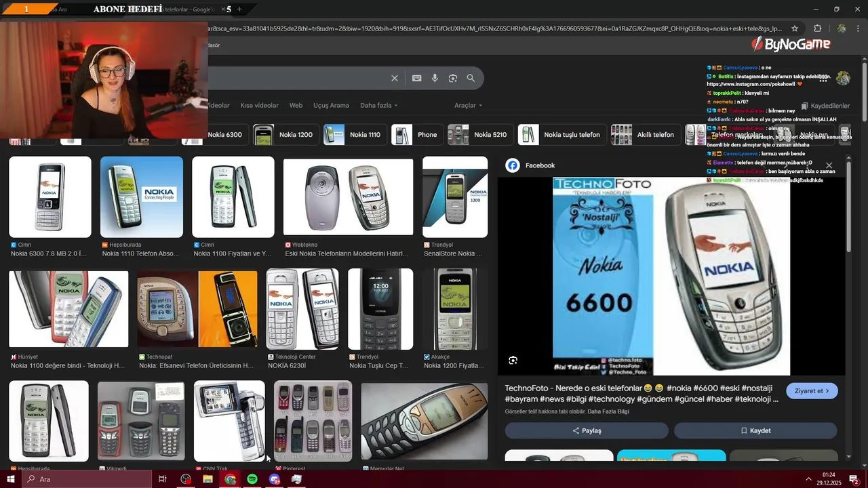Switch to Web results tab
This screenshot has height=488, width=868.
[x=296, y=105]
